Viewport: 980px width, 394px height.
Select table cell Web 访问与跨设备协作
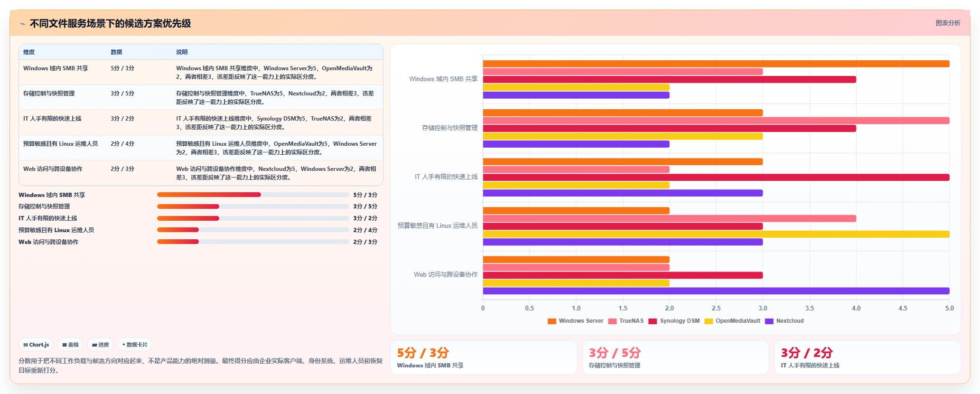coord(53,169)
